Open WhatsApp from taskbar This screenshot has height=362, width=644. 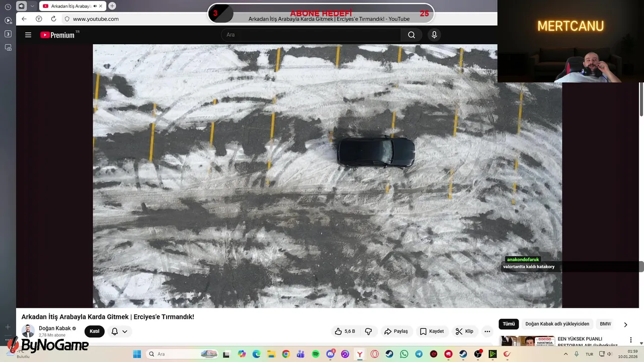[x=404, y=354]
